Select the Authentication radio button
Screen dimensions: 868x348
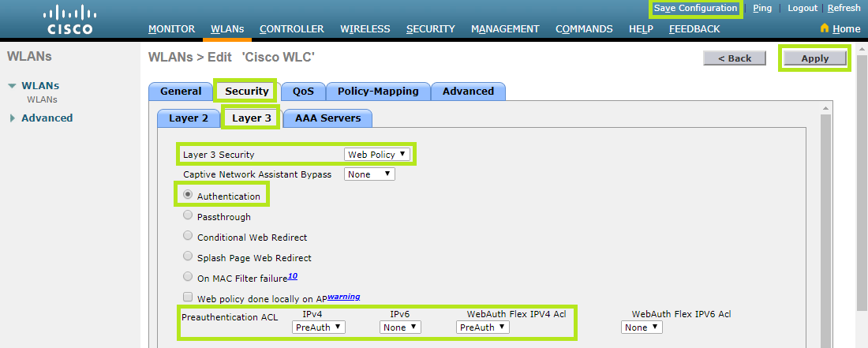pyautogui.click(x=188, y=195)
